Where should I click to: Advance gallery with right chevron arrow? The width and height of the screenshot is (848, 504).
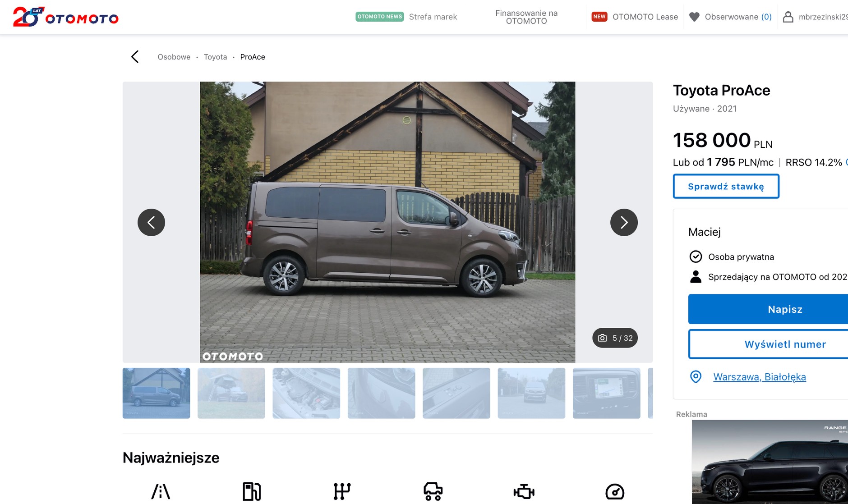(624, 222)
